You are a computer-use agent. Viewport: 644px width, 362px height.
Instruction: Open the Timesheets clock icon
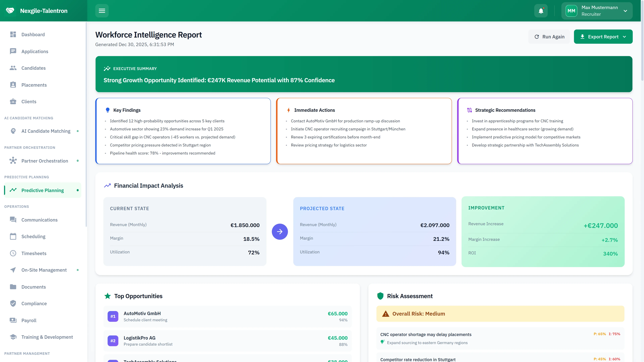[13, 253]
